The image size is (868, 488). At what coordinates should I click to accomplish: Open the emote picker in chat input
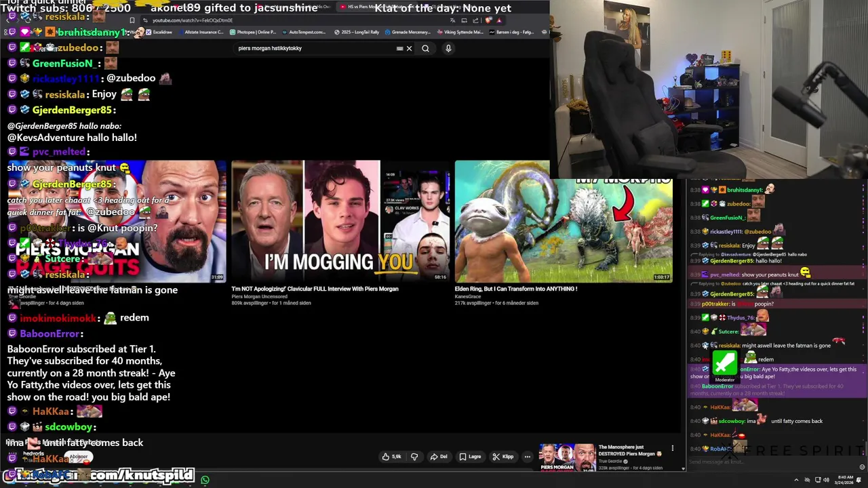[862, 467]
